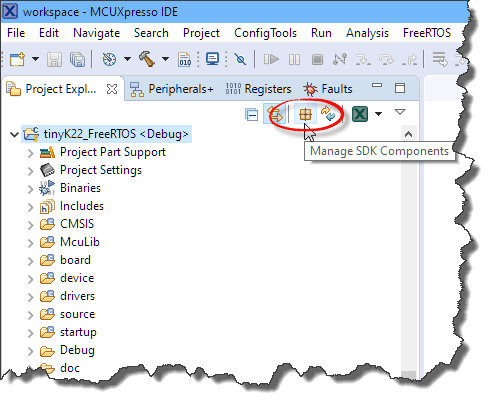Expand the Project Settings node
The height and width of the screenshot is (406, 498).
click(x=31, y=171)
